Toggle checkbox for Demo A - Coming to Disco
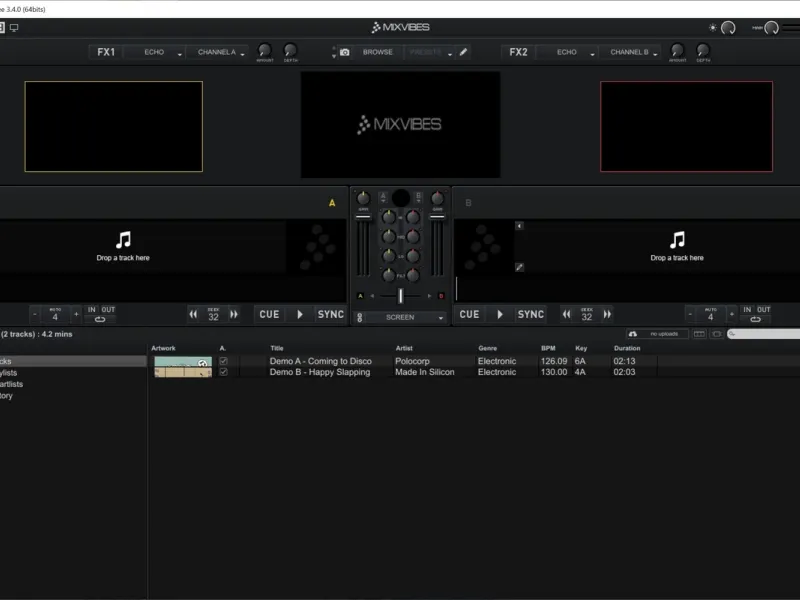This screenshot has height=600, width=800. coord(223,361)
